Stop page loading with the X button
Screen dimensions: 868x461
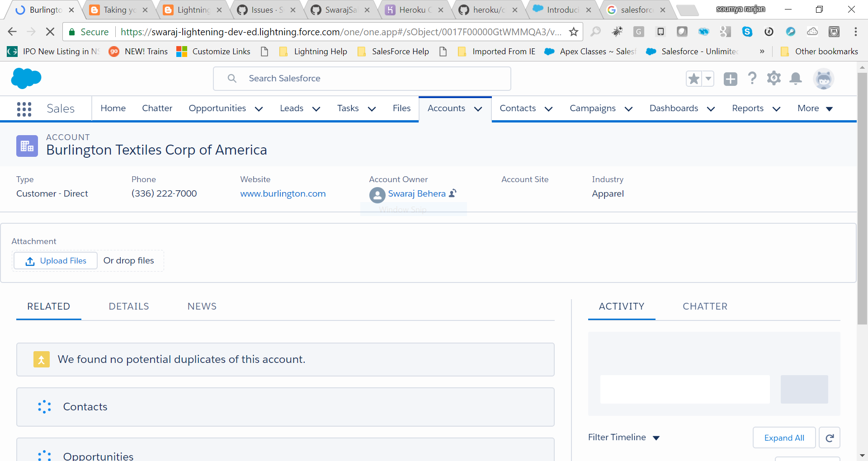[x=50, y=32]
